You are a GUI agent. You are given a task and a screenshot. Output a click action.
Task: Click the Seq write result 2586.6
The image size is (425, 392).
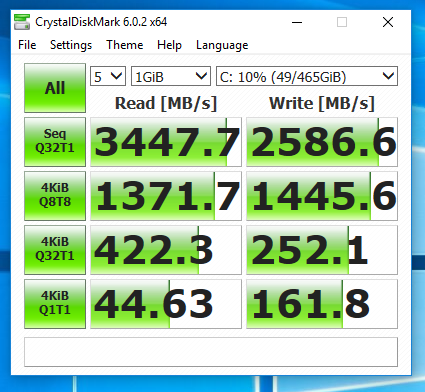(322, 142)
